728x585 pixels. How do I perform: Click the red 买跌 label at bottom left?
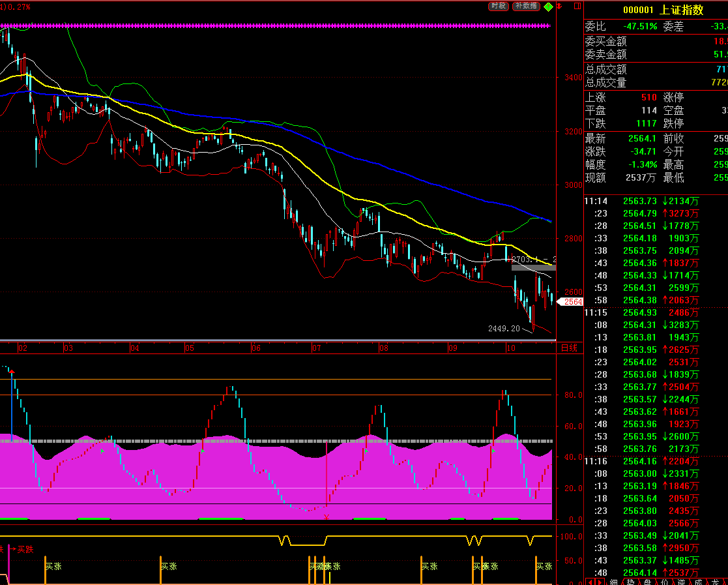pos(25,550)
